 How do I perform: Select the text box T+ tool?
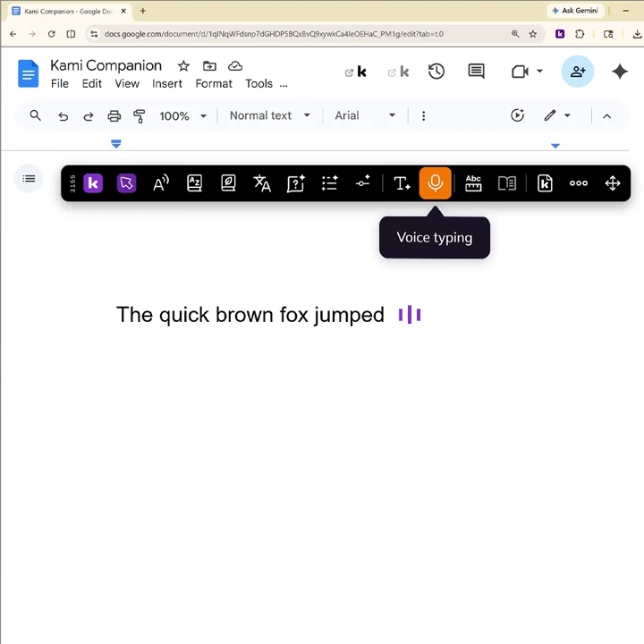click(402, 183)
